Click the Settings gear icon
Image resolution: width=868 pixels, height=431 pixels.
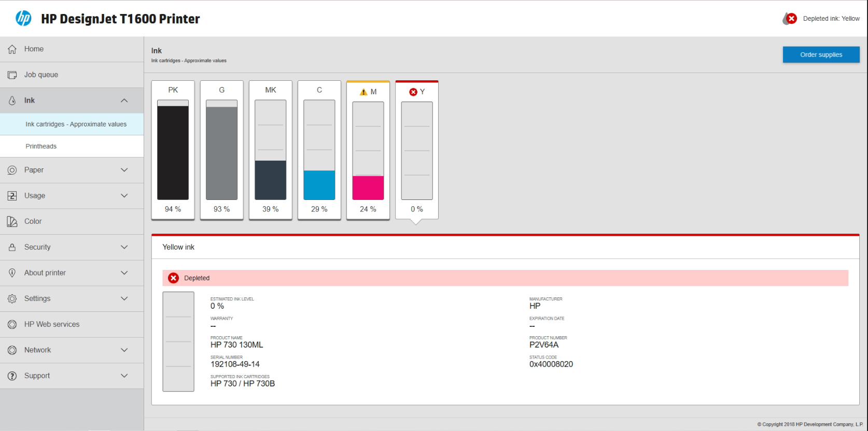[x=12, y=298]
